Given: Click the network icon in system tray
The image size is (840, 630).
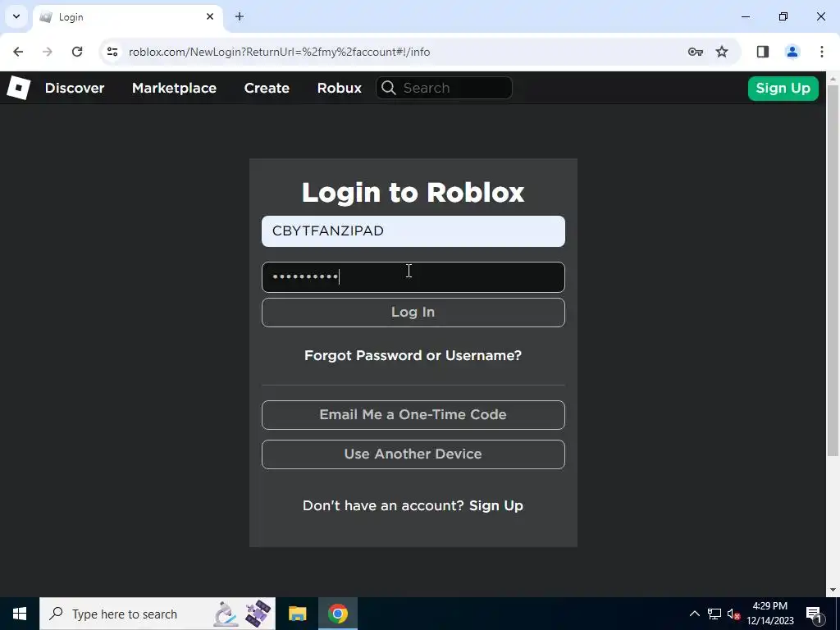Looking at the screenshot, I should coord(714,614).
